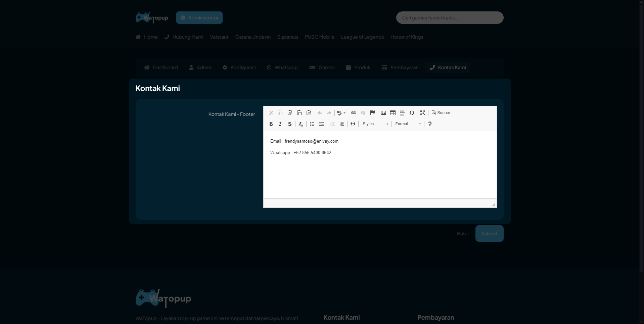
Task: Click the Submit button
Action: tap(489, 234)
